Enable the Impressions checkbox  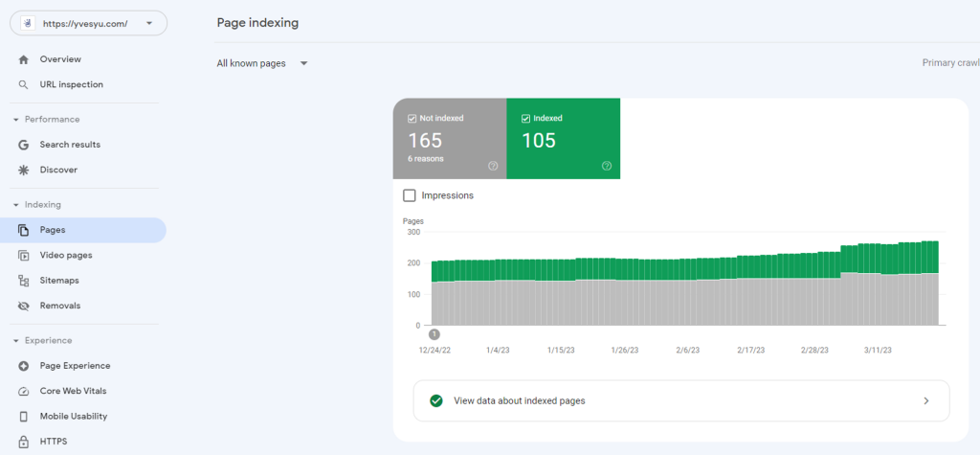pyautogui.click(x=410, y=195)
